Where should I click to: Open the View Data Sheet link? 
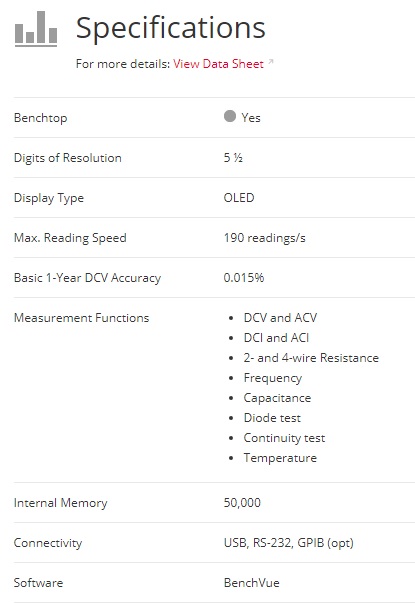pyautogui.click(x=218, y=63)
